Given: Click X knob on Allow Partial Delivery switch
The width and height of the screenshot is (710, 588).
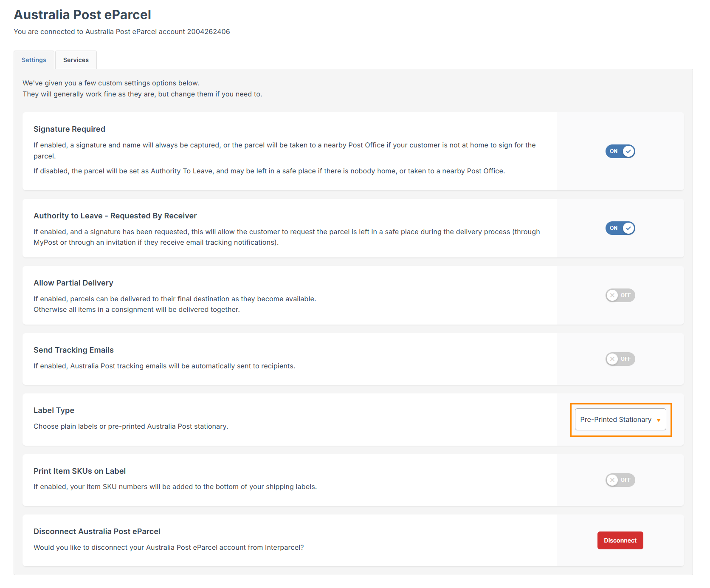Looking at the screenshot, I should [x=612, y=295].
